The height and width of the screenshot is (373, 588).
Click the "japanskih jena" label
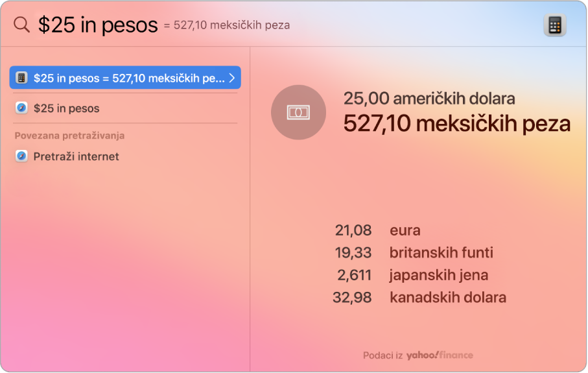click(439, 275)
